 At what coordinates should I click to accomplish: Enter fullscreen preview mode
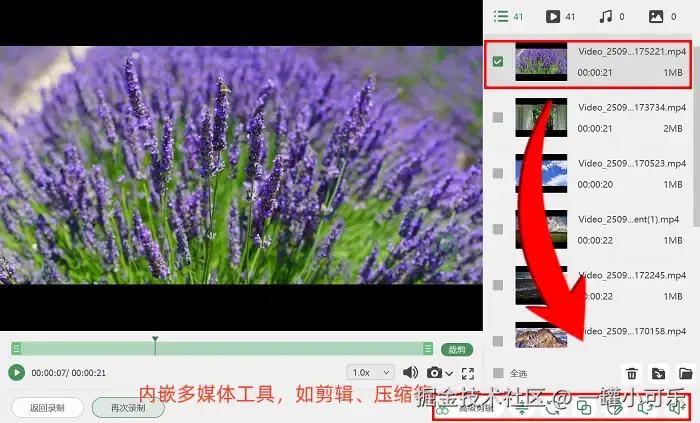pos(468,373)
